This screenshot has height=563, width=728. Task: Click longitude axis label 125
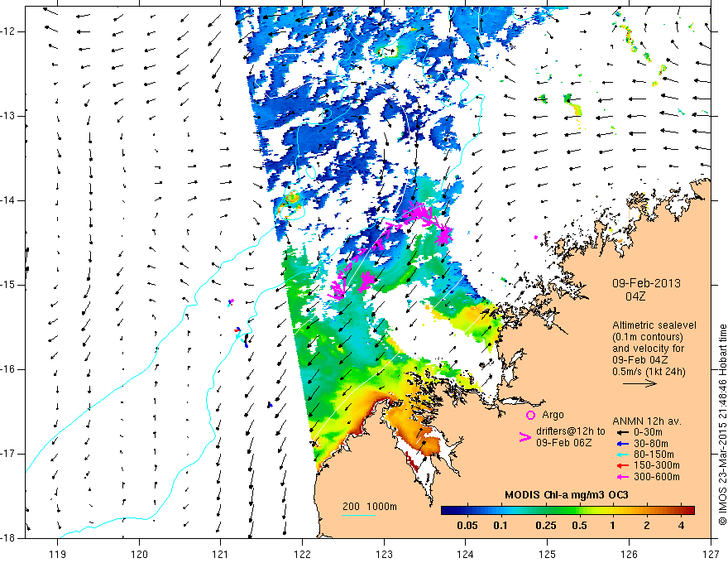(548, 554)
